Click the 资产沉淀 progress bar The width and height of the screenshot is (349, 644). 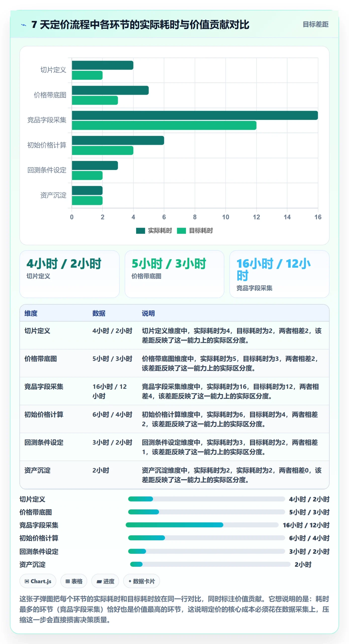click(210, 564)
